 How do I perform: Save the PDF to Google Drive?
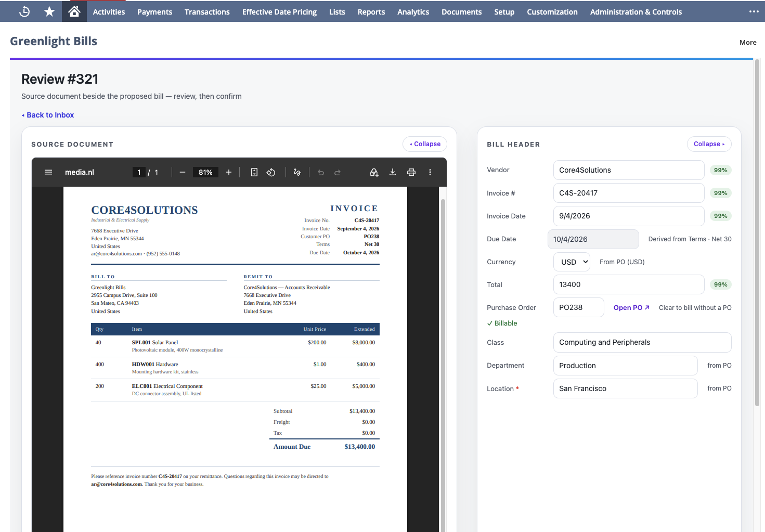(374, 172)
